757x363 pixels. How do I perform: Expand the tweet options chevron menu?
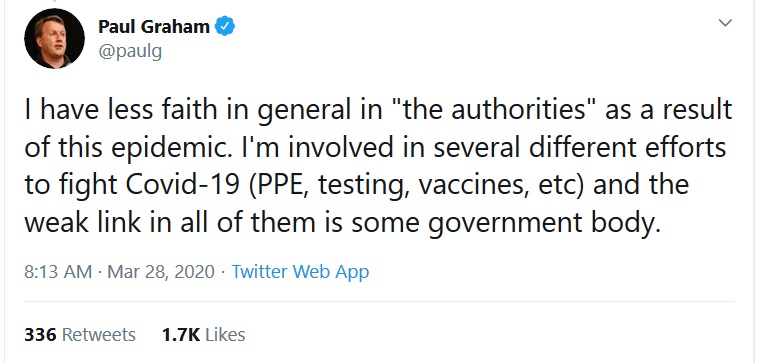pyautogui.click(x=725, y=23)
